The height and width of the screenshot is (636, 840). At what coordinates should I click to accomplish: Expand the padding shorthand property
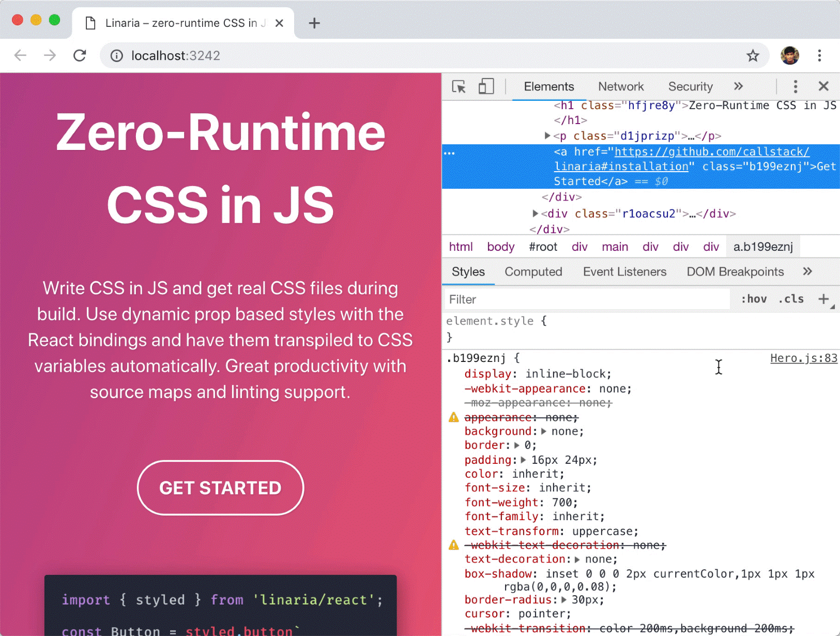pyautogui.click(x=523, y=460)
